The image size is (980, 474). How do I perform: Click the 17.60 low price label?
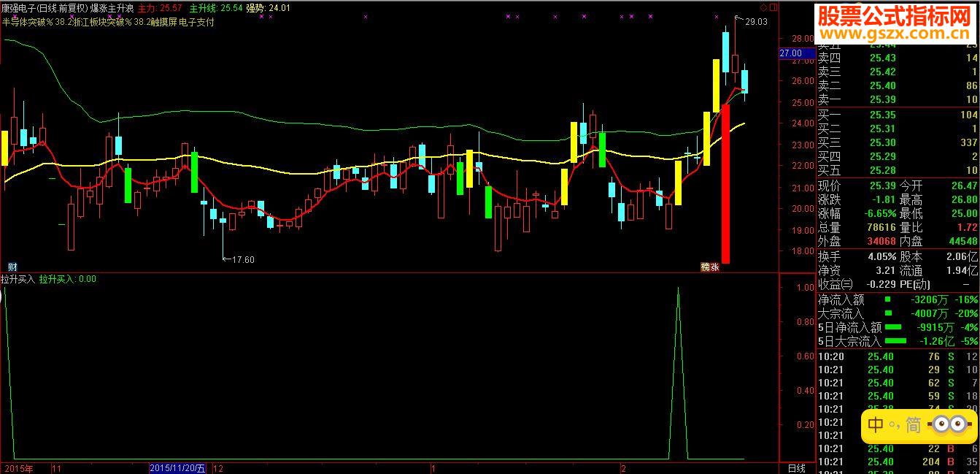coord(243,260)
